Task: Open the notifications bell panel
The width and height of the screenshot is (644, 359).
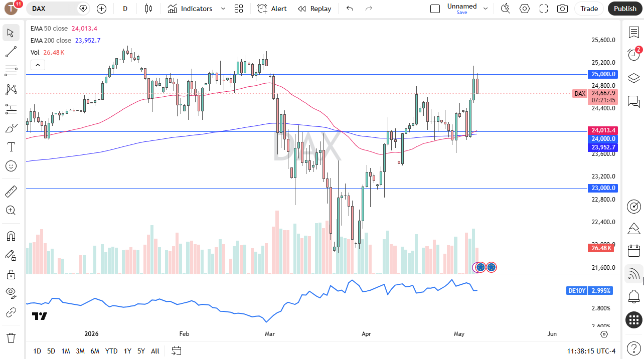Action: [634, 296]
